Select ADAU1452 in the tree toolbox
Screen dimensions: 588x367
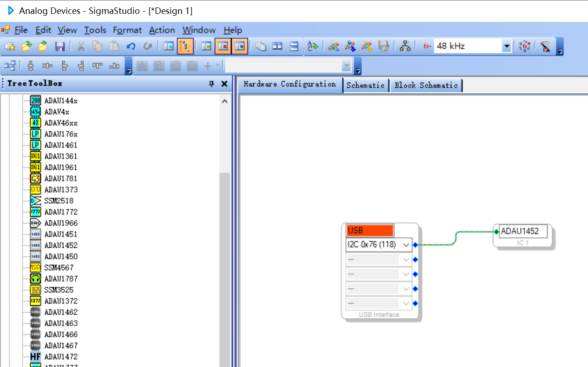point(61,245)
